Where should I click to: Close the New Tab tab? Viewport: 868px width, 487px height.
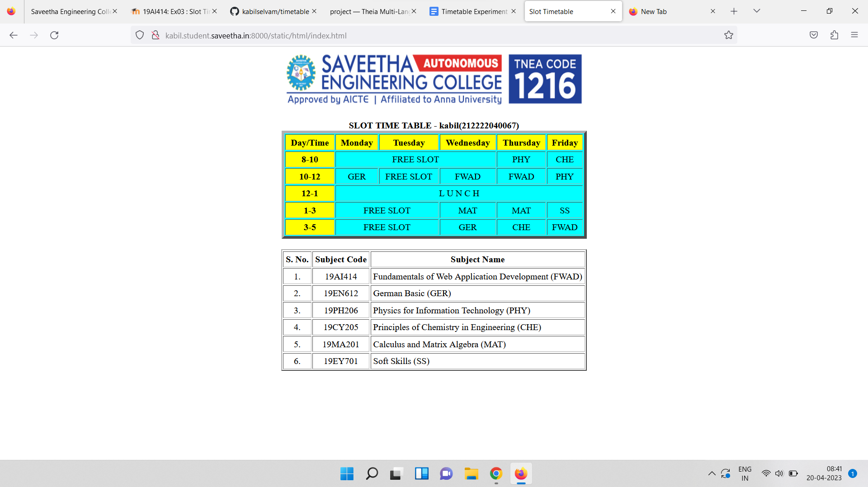coord(713,11)
